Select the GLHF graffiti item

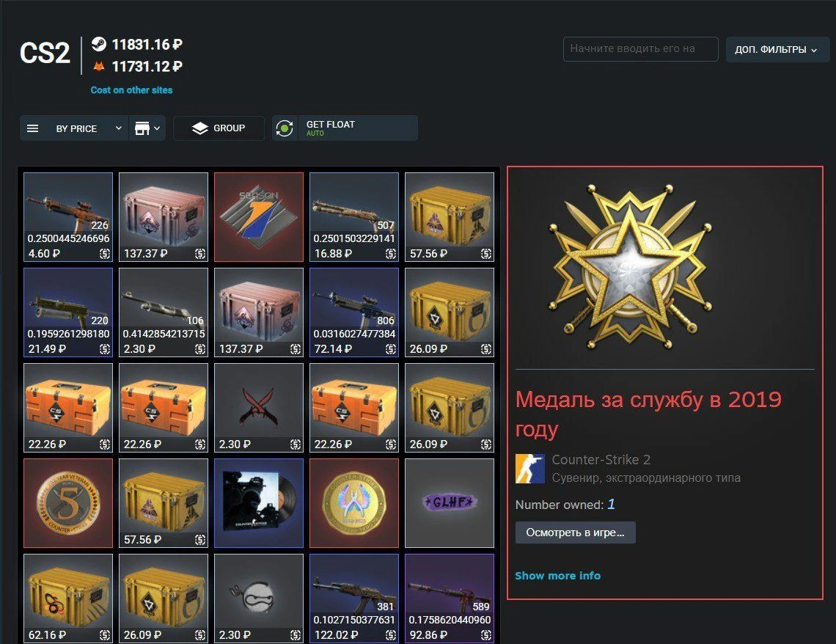[x=450, y=503]
